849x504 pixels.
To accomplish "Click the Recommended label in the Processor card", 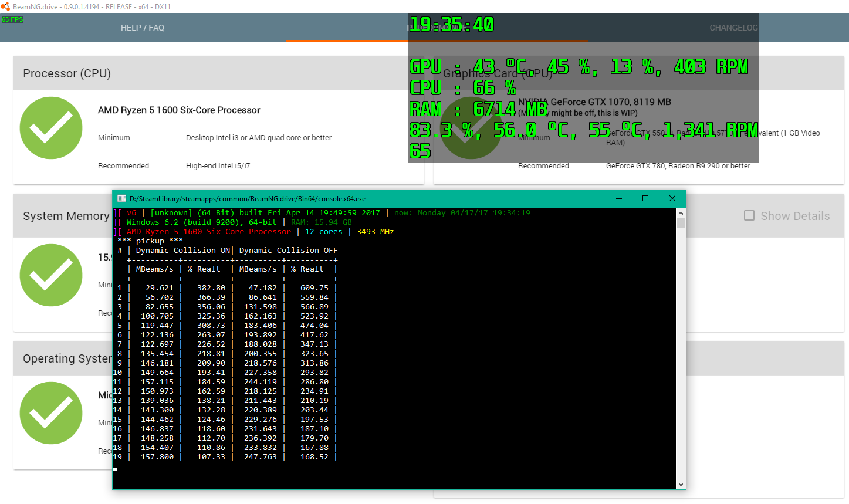I will (123, 166).
